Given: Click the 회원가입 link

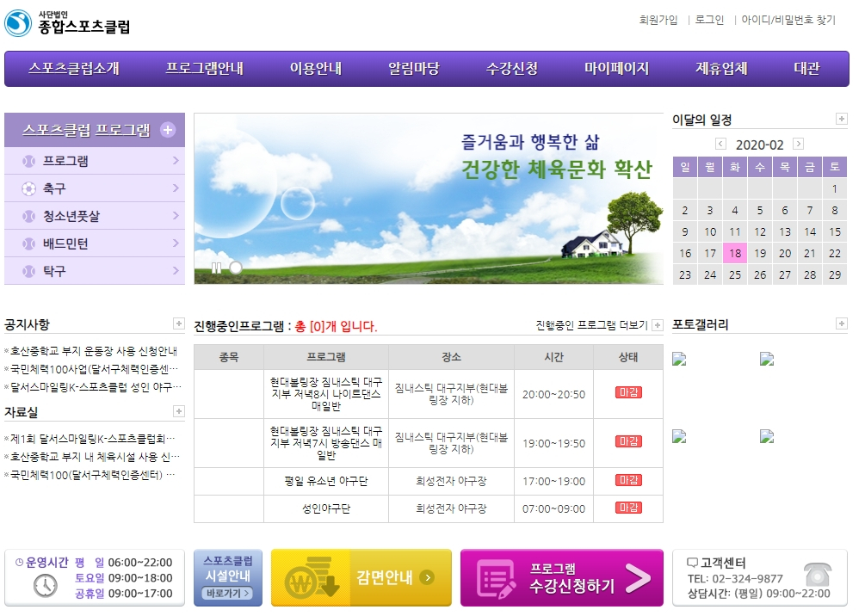Looking at the screenshot, I should click(x=658, y=20).
